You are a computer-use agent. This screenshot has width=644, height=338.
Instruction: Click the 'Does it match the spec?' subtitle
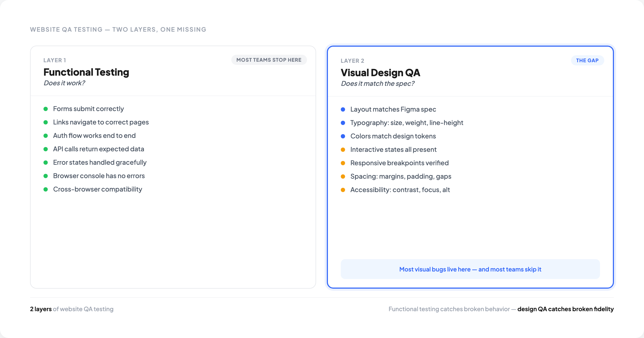pos(378,83)
